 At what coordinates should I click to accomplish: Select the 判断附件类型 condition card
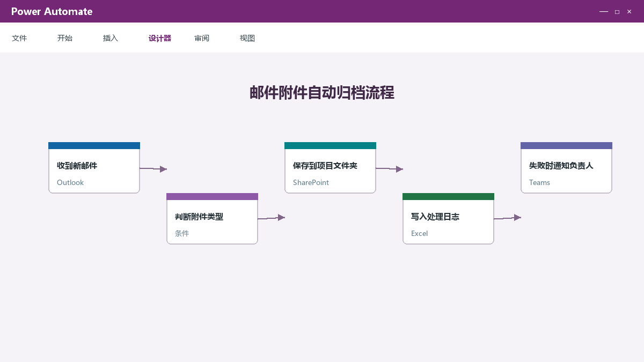212,219
